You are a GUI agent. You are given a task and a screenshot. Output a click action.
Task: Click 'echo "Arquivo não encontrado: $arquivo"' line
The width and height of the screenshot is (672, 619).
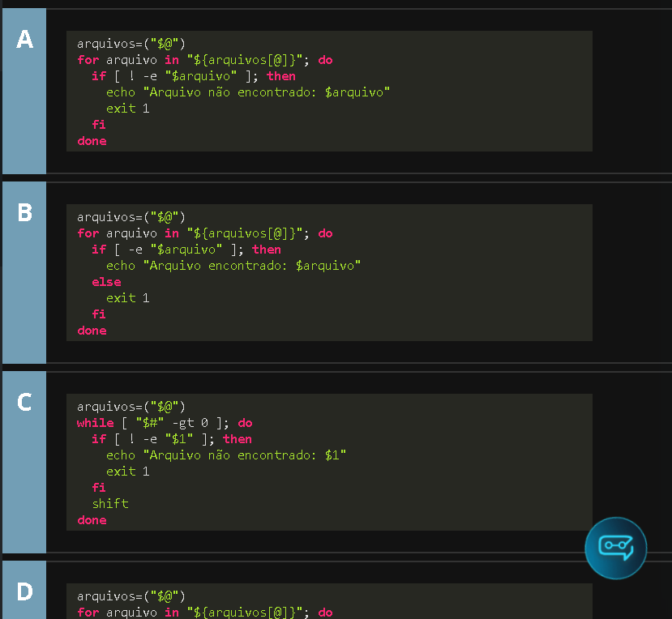click(x=248, y=92)
